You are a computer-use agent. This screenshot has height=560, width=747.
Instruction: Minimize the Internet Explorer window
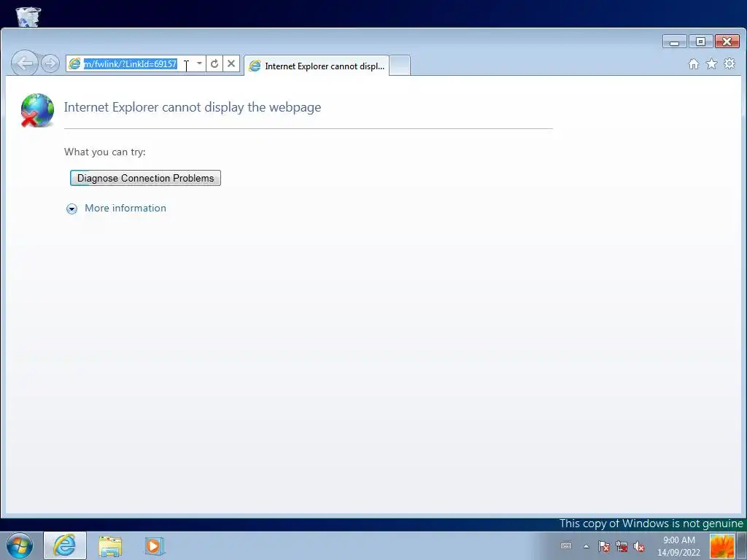click(675, 42)
